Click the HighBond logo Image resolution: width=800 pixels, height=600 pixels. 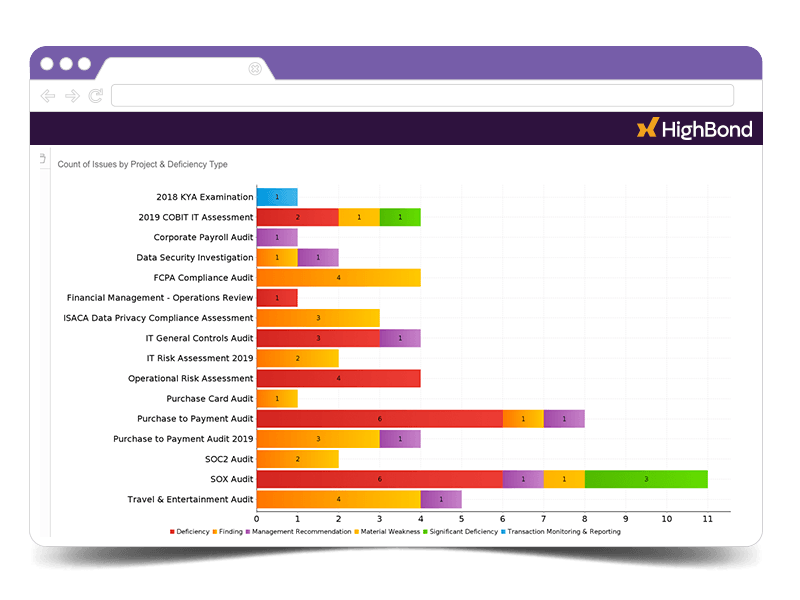tap(693, 128)
